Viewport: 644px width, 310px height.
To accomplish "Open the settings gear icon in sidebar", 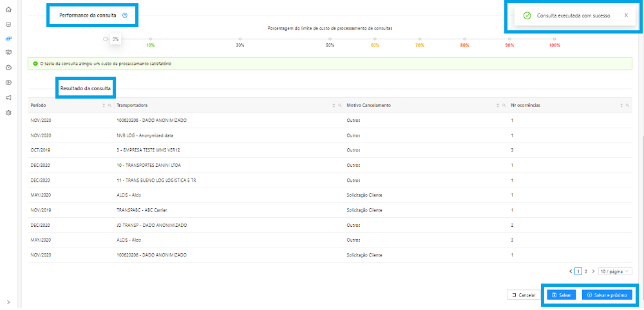I will point(8,113).
